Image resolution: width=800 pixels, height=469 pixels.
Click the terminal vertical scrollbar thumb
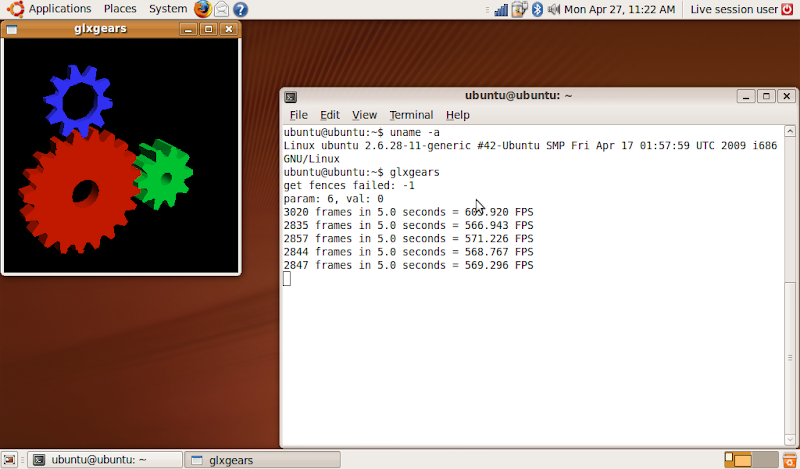point(790,357)
